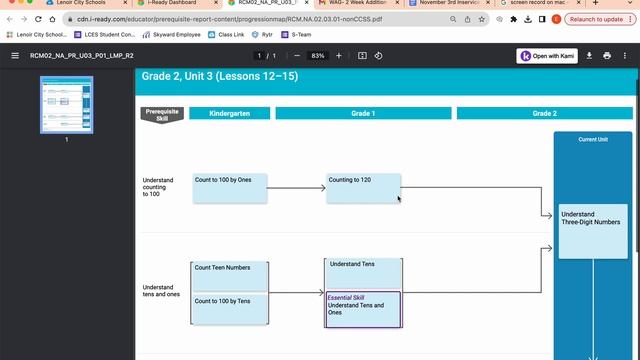Open the S-Team bookmark
This screenshot has width=640, height=360.
coord(296,35)
